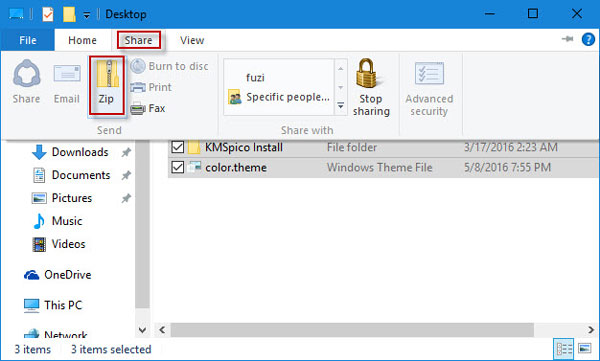Open Videos in navigation pane
Image resolution: width=600 pixels, height=361 pixels.
(x=59, y=244)
